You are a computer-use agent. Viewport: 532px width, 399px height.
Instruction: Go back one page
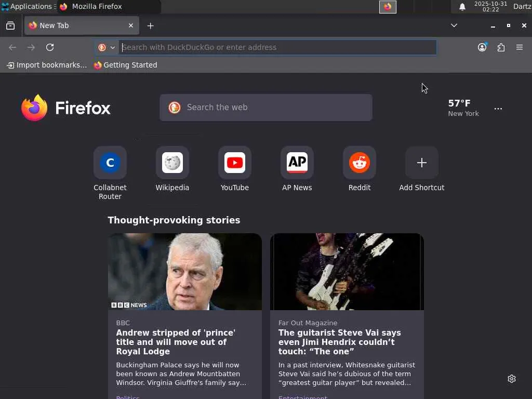[12, 47]
